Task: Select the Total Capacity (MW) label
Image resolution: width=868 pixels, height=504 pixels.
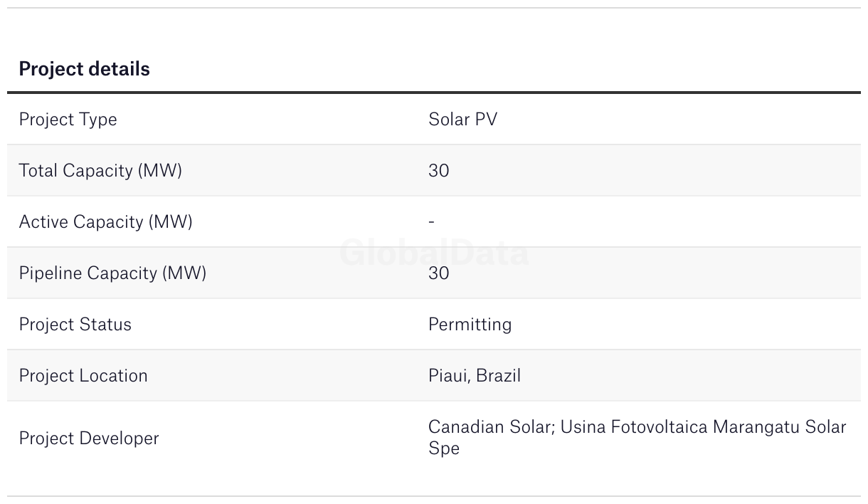Action: pyautogui.click(x=100, y=171)
